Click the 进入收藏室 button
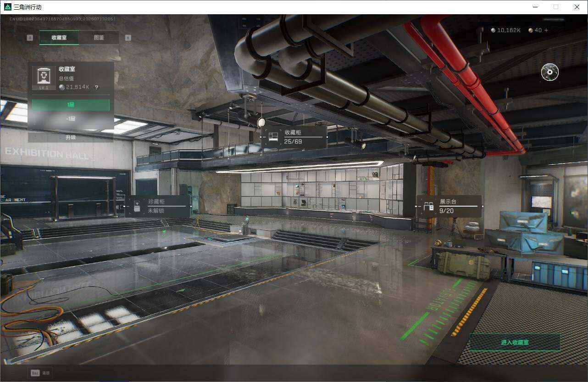Viewport: 588px width, 382px height. pyautogui.click(x=515, y=343)
